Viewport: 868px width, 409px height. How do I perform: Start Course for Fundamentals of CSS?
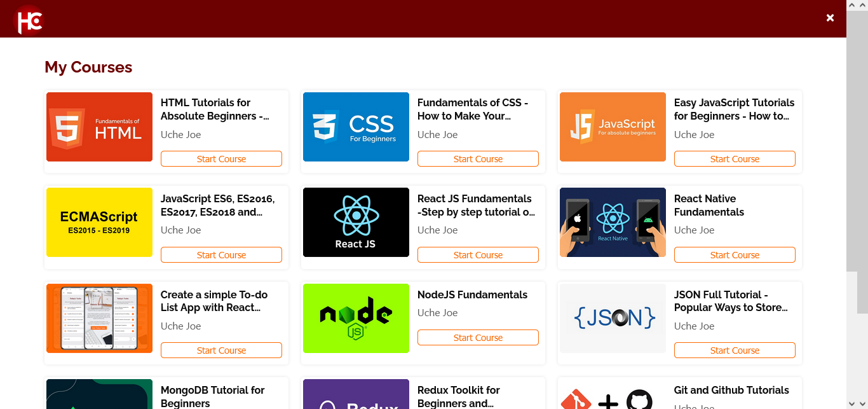click(x=478, y=159)
